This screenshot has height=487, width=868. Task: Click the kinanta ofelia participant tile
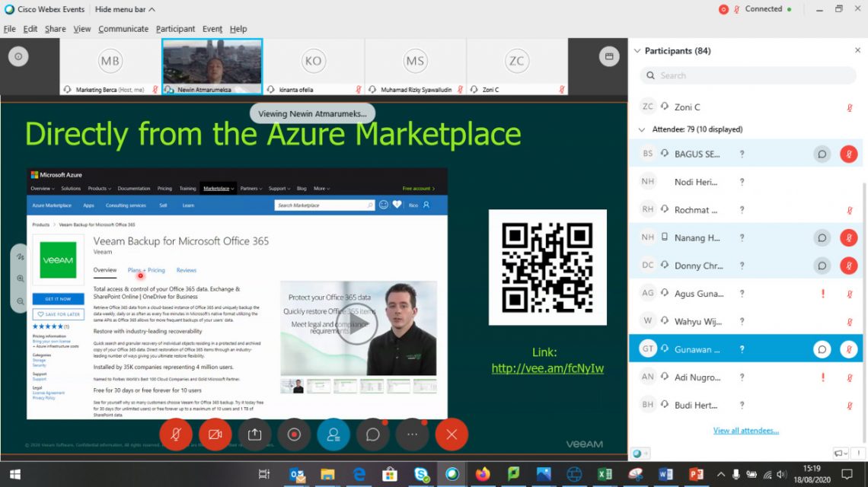tap(314, 66)
